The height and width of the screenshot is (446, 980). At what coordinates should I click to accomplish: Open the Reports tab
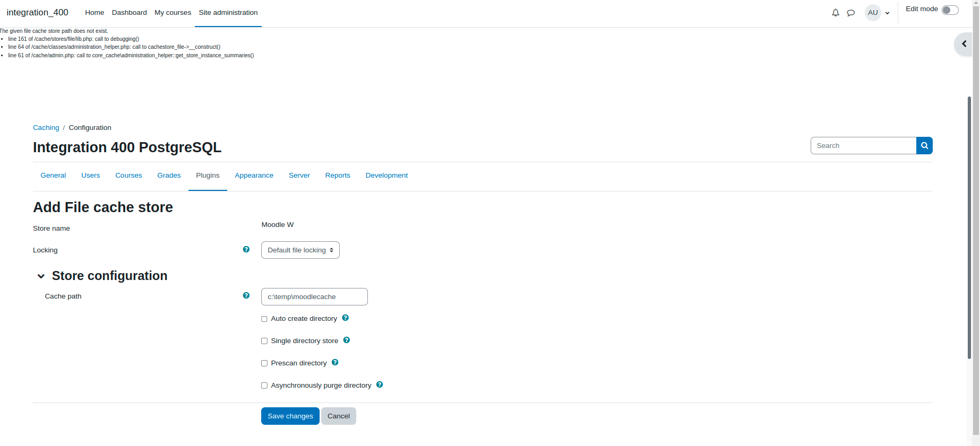coord(338,176)
